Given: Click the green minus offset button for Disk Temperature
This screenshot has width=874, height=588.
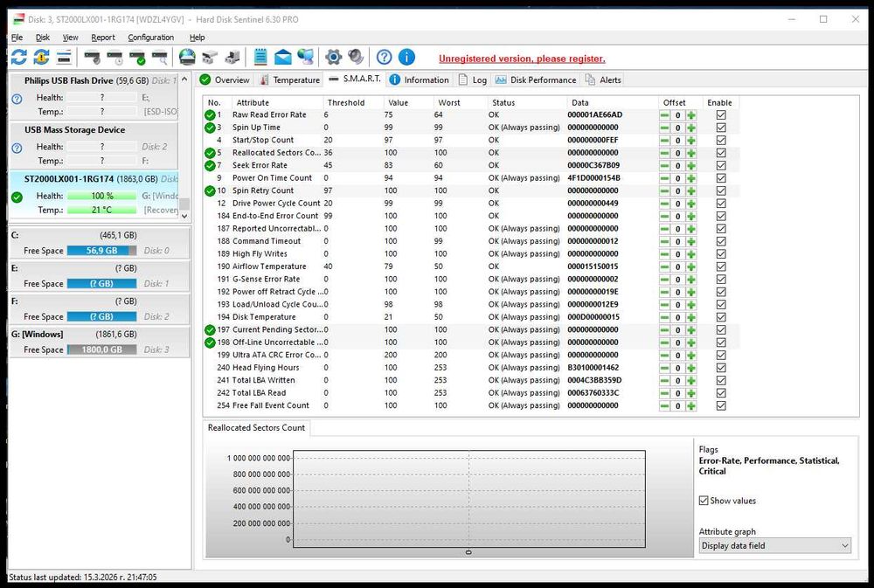Looking at the screenshot, I should [x=664, y=317].
